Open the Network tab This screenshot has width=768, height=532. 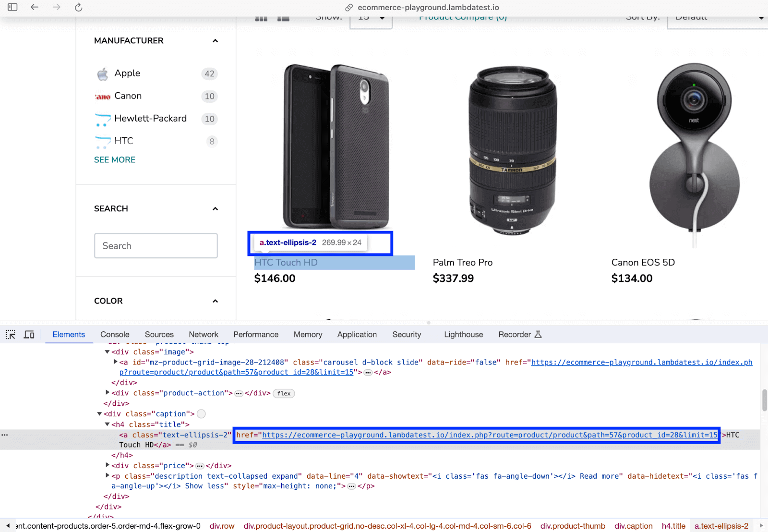204,335
